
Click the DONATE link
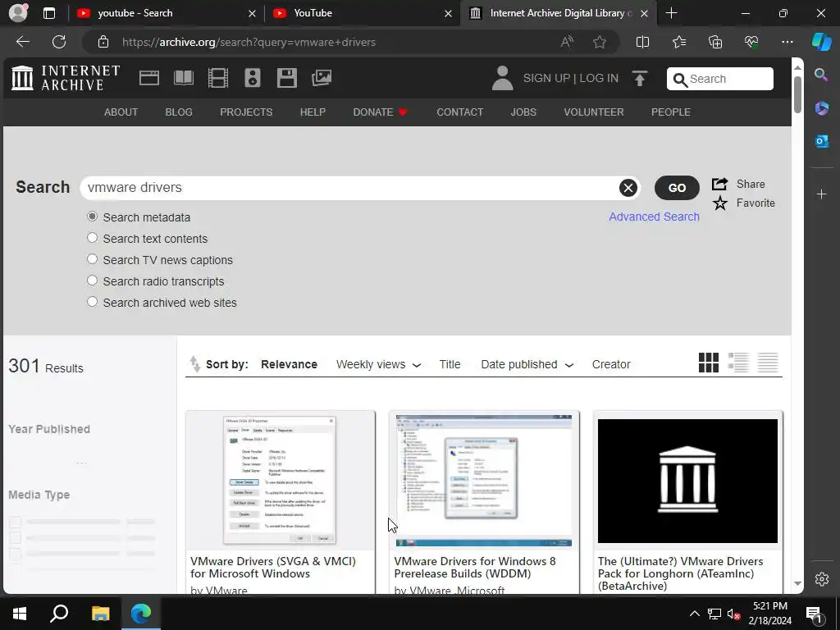click(x=380, y=112)
